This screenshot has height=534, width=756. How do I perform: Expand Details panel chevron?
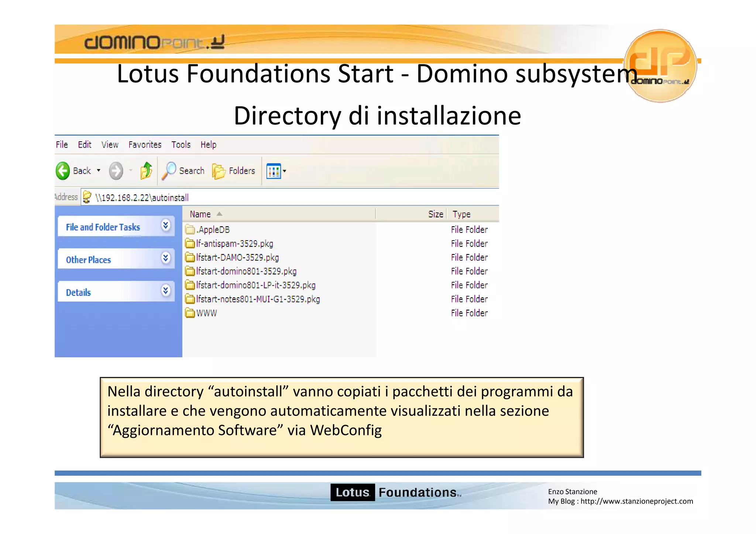pos(166,290)
